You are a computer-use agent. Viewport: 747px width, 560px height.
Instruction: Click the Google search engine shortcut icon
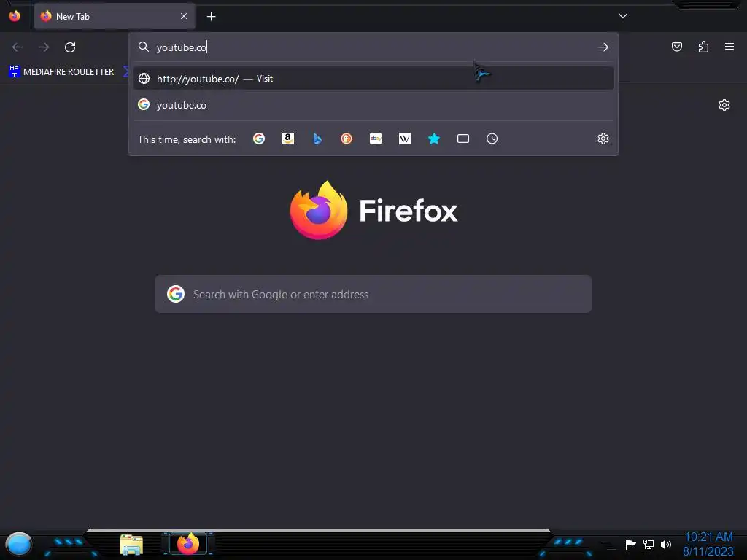point(259,139)
